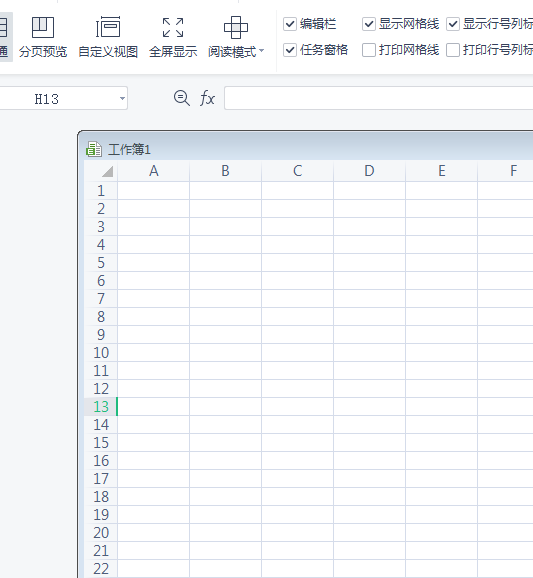The width and height of the screenshot is (533, 578).
Task: Open the 分页预览 page break preview
Action: coord(43,37)
